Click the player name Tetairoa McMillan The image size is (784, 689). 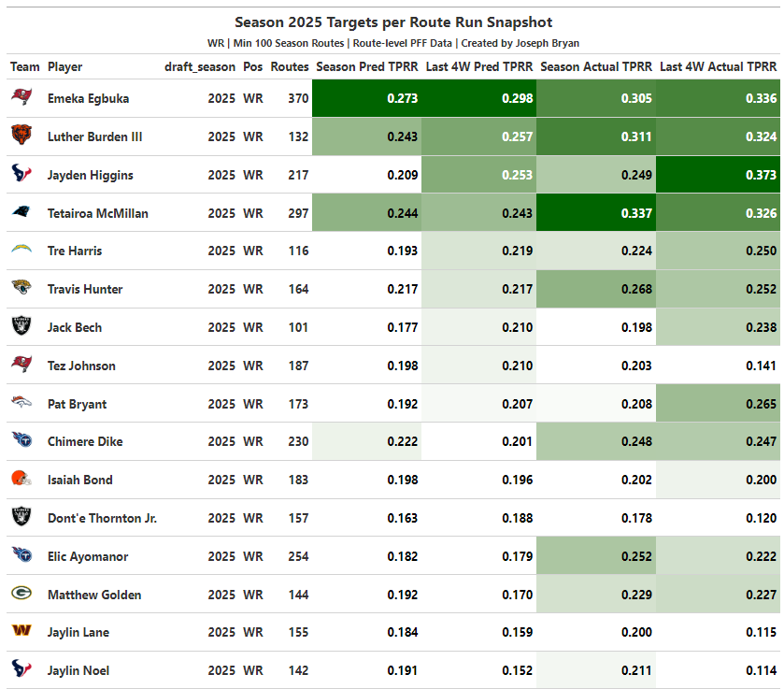pos(98,213)
